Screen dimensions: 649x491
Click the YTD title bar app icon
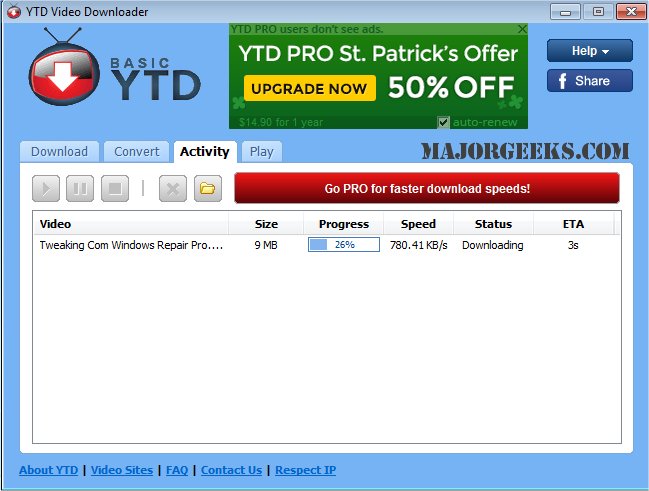pos(14,11)
